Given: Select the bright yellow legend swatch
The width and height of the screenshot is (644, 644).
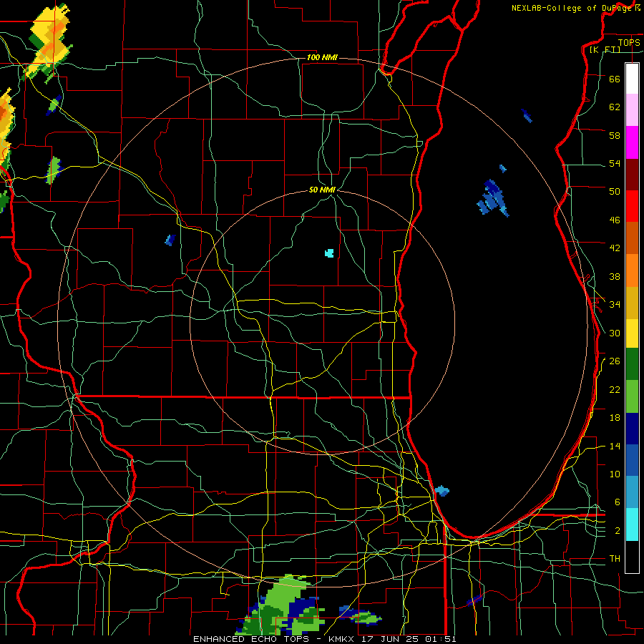Looking at the screenshot, I should (x=632, y=333).
